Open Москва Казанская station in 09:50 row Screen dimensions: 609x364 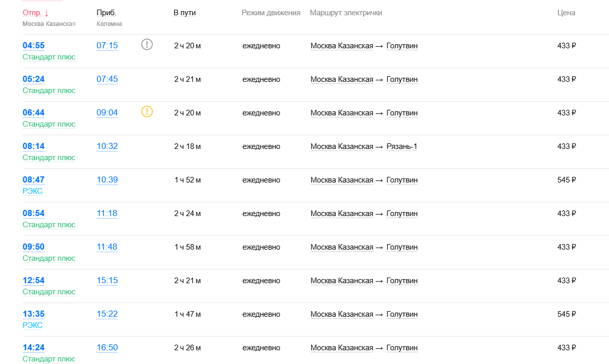tap(342, 247)
